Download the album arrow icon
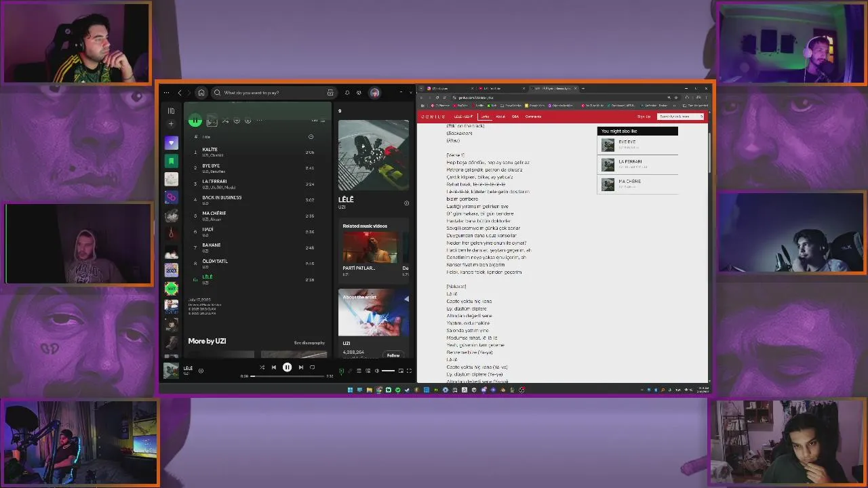The image size is (868, 488). (248, 121)
